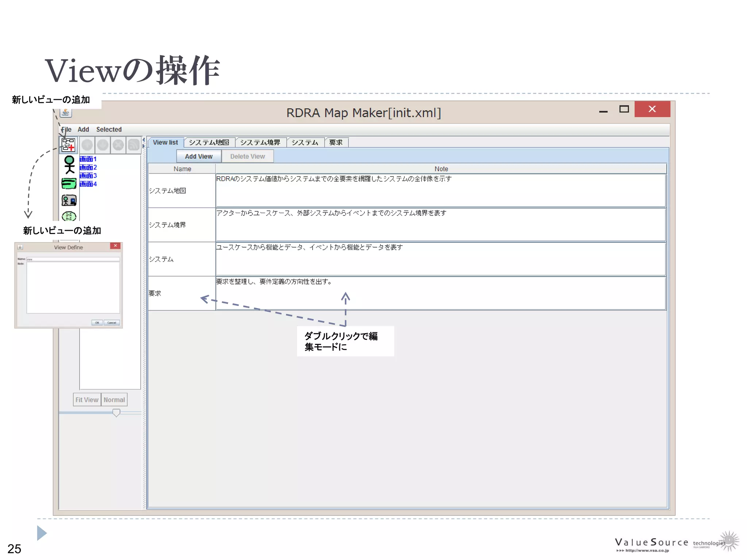Click the Note column header

click(x=441, y=169)
